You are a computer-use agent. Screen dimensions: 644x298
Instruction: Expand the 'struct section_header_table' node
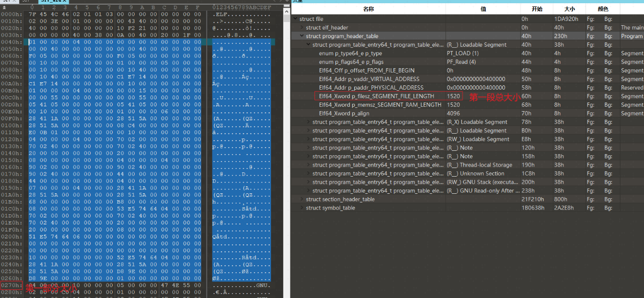click(303, 199)
